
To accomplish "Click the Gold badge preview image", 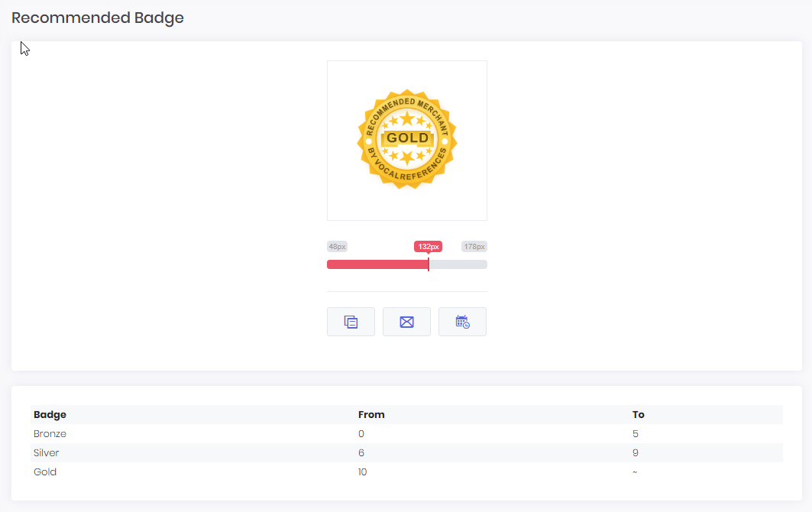I will point(407,139).
